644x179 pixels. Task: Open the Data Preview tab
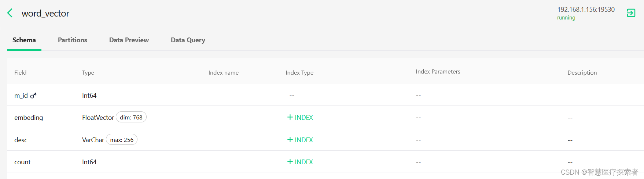(x=129, y=40)
